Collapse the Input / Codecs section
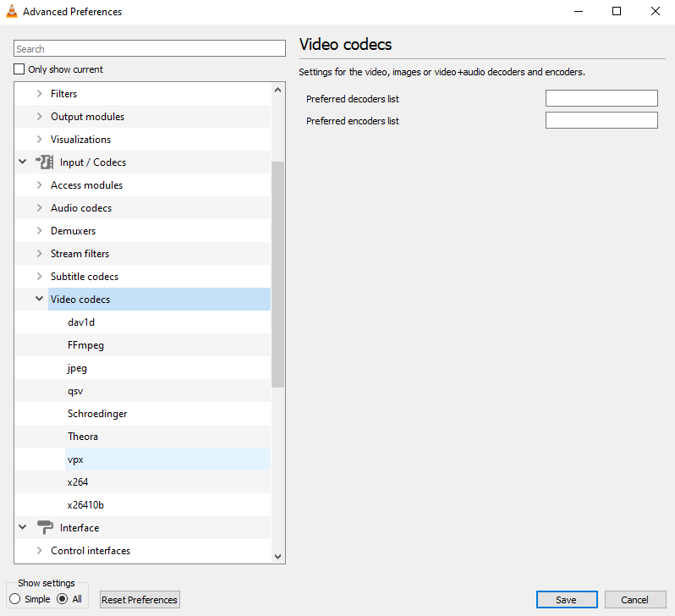This screenshot has width=675, height=616. click(23, 162)
